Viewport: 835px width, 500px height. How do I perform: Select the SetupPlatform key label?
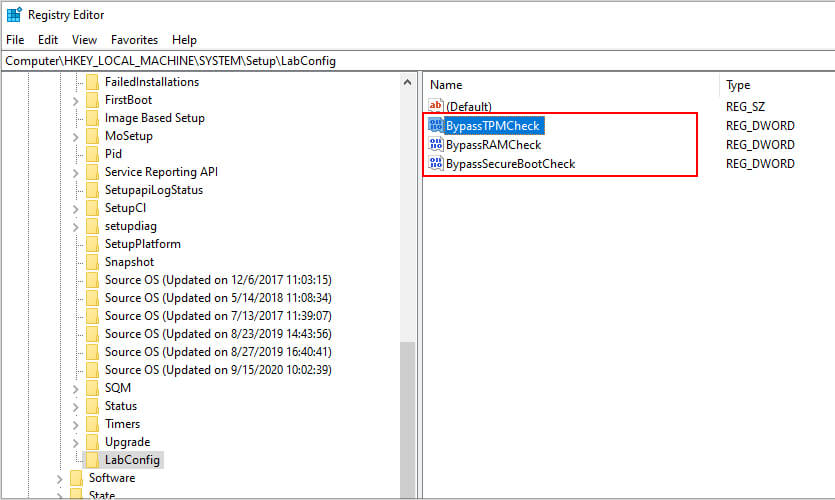143,244
